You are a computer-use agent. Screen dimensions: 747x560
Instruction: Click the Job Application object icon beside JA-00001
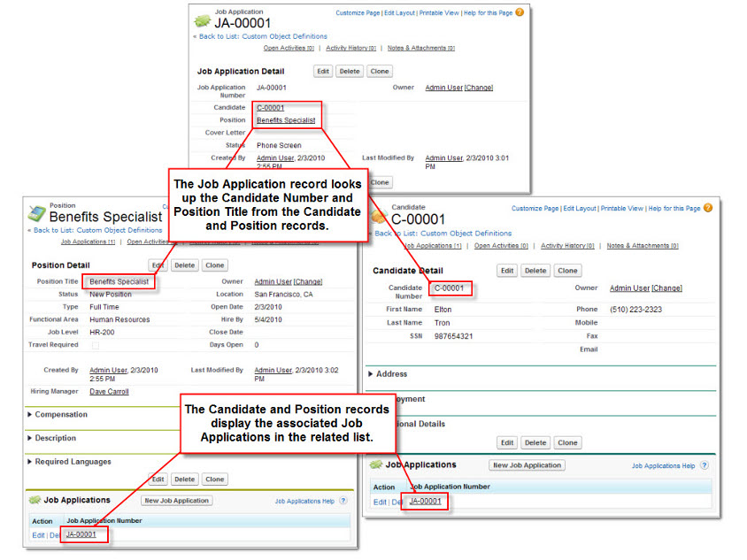click(203, 21)
